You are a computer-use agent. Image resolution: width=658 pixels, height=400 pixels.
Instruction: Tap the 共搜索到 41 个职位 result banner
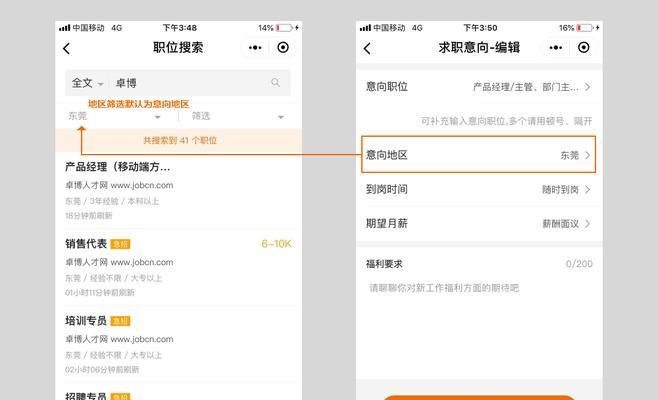coord(180,140)
